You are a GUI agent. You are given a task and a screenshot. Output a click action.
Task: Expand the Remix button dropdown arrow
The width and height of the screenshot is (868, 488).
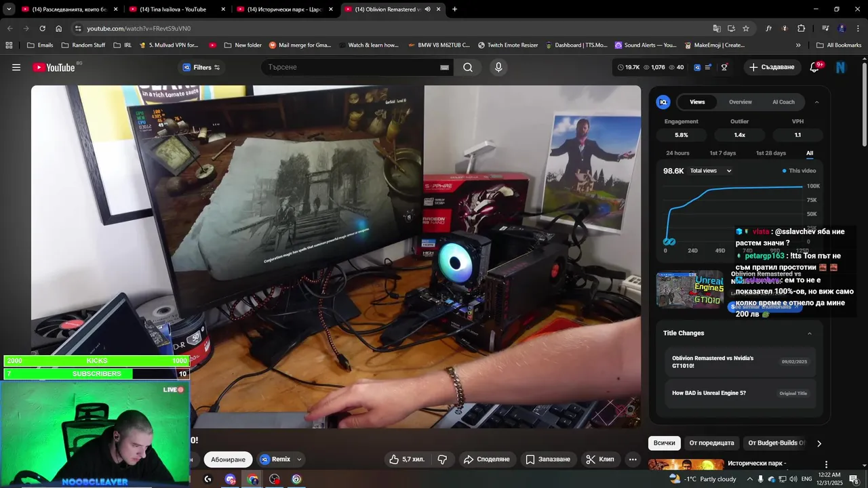coord(299,460)
